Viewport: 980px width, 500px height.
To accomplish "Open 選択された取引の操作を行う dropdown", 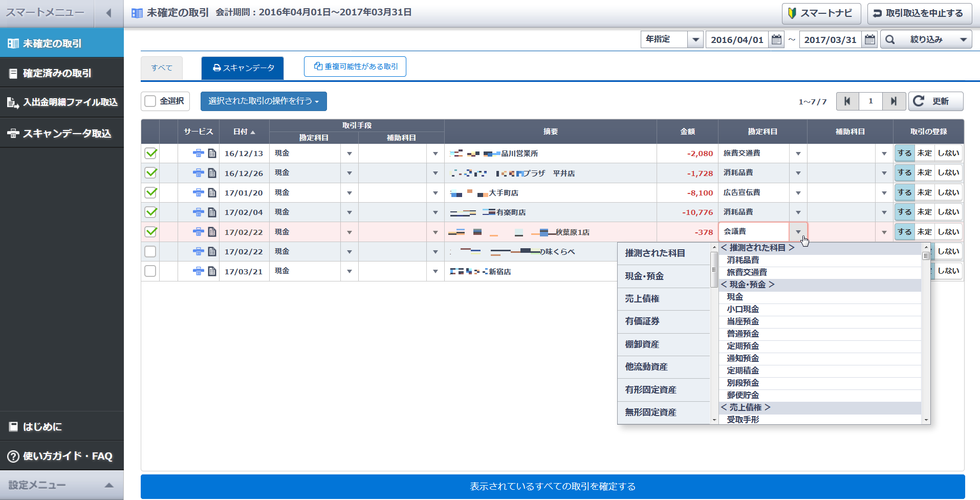I will click(264, 101).
